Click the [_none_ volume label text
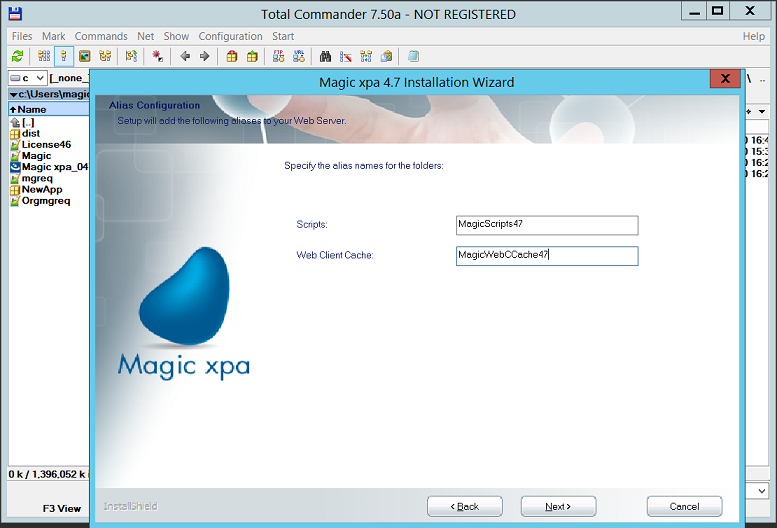The image size is (777, 528). click(x=69, y=78)
